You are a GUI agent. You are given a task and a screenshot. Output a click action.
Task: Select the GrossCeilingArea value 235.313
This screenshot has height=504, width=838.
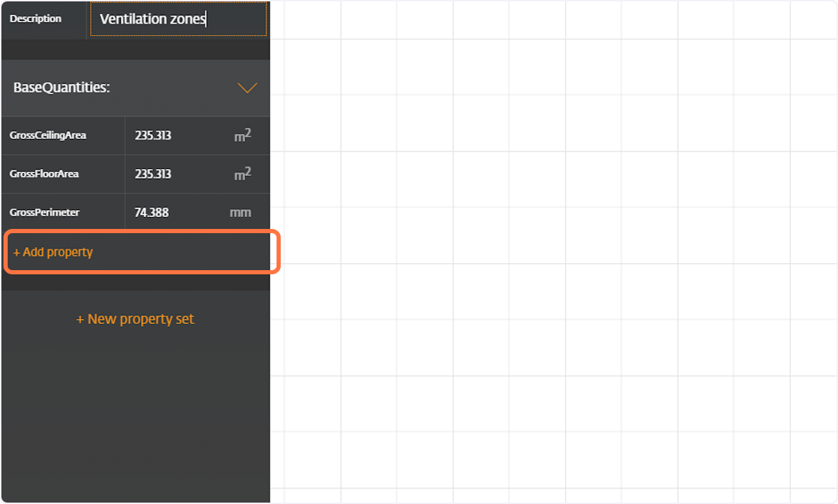(153, 135)
